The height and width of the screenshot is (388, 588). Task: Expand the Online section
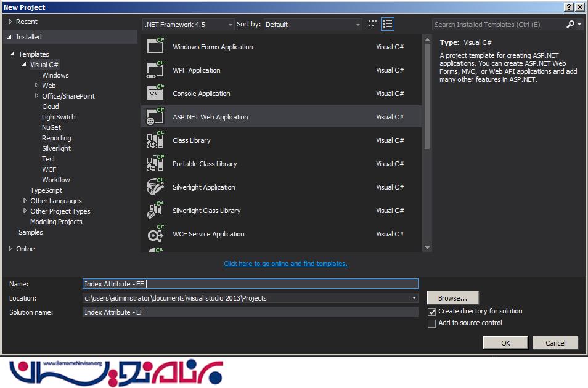pos(10,249)
